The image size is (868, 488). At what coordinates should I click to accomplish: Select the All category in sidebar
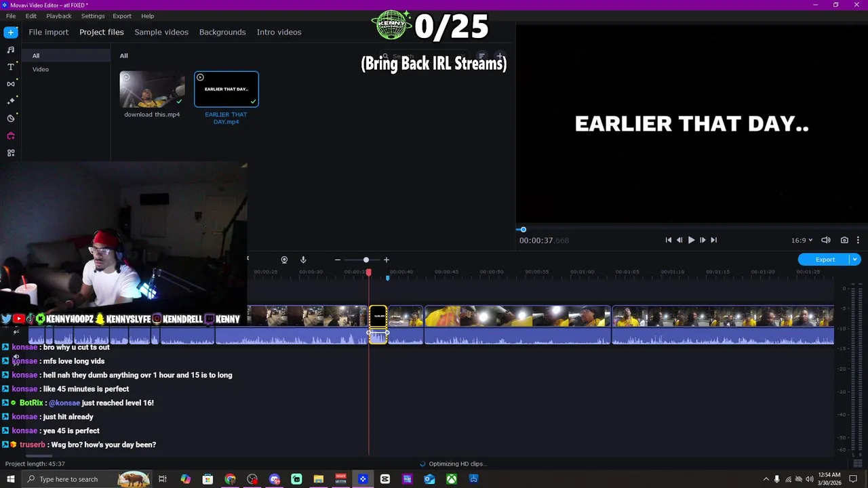click(x=65, y=56)
